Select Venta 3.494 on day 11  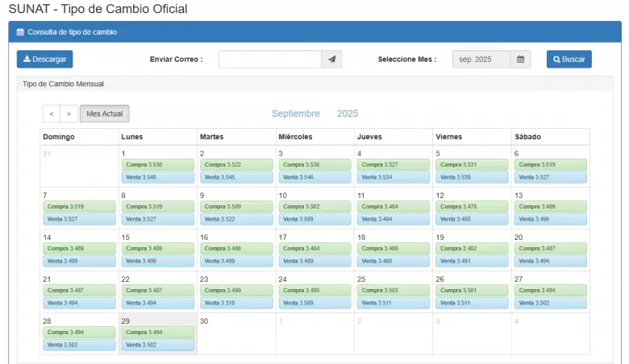tap(394, 219)
